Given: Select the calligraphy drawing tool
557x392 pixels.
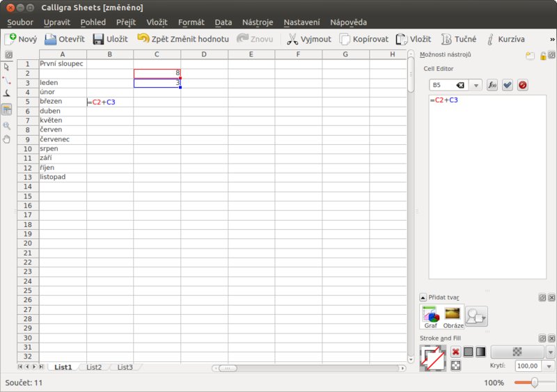Looking at the screenshot, I should (x=6, y=93).
